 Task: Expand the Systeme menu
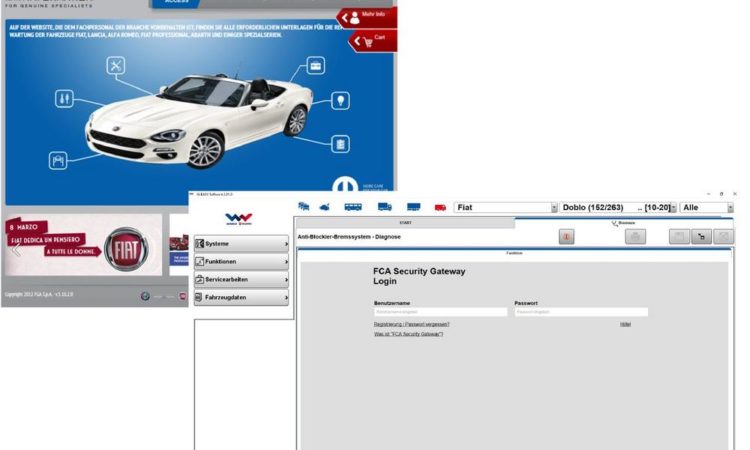pos(242,244)
